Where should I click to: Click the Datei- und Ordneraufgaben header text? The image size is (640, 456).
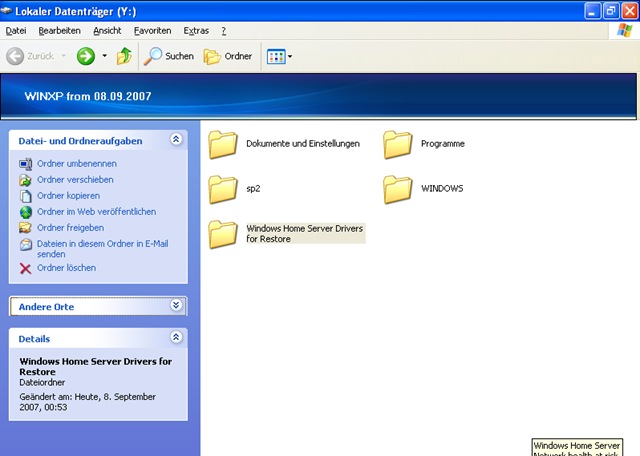click(x=80, y=141)
